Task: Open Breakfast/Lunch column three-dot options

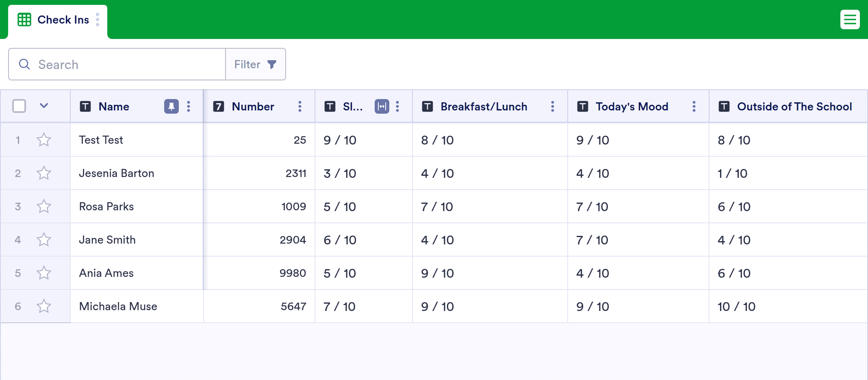Action: (553, 106)
